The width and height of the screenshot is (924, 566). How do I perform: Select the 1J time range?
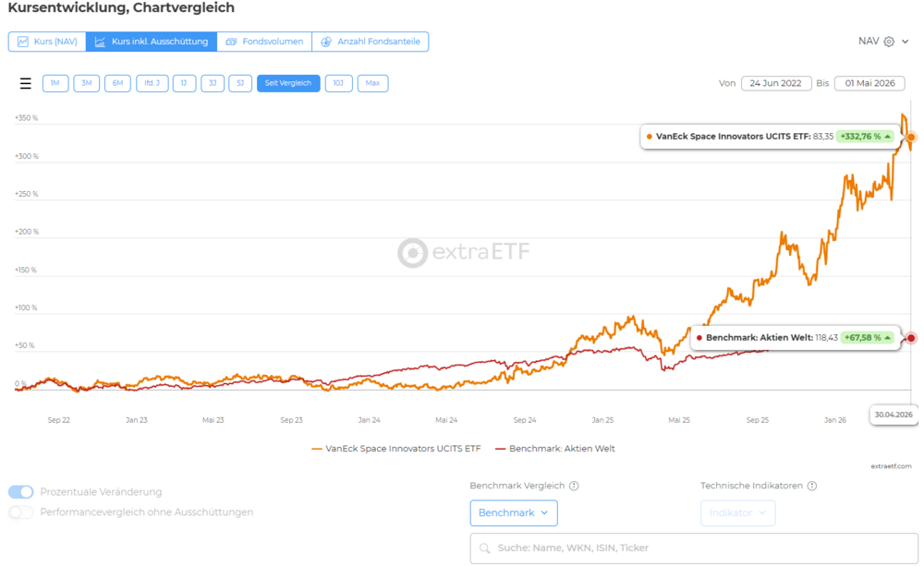[184, 83]
